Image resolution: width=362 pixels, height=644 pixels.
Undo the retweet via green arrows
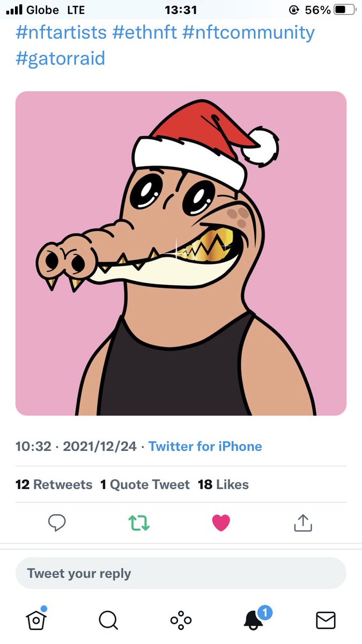click(139, 523)
